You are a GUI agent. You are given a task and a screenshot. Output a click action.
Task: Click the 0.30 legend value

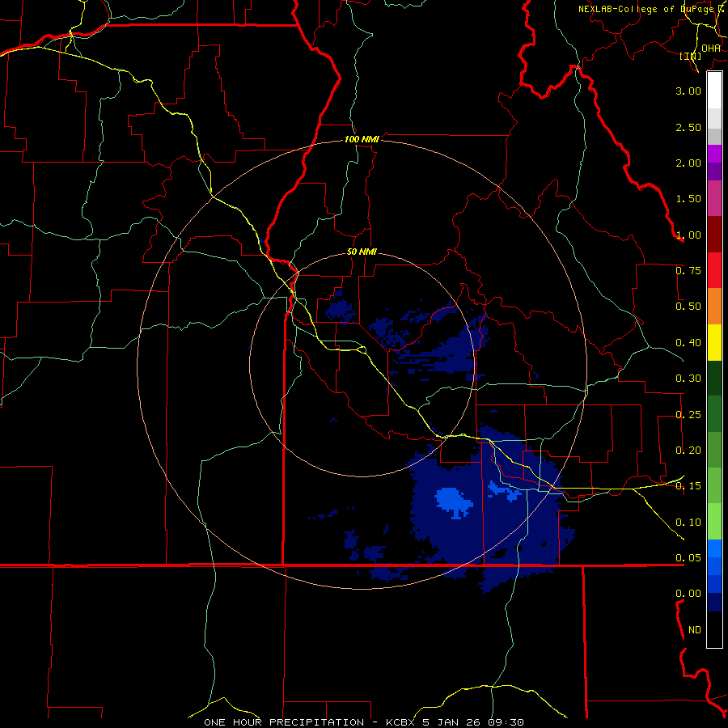[x=688, y=379]
